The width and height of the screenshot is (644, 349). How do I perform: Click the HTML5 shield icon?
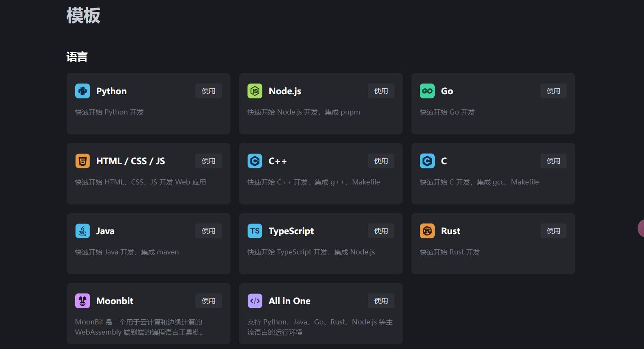82,161
